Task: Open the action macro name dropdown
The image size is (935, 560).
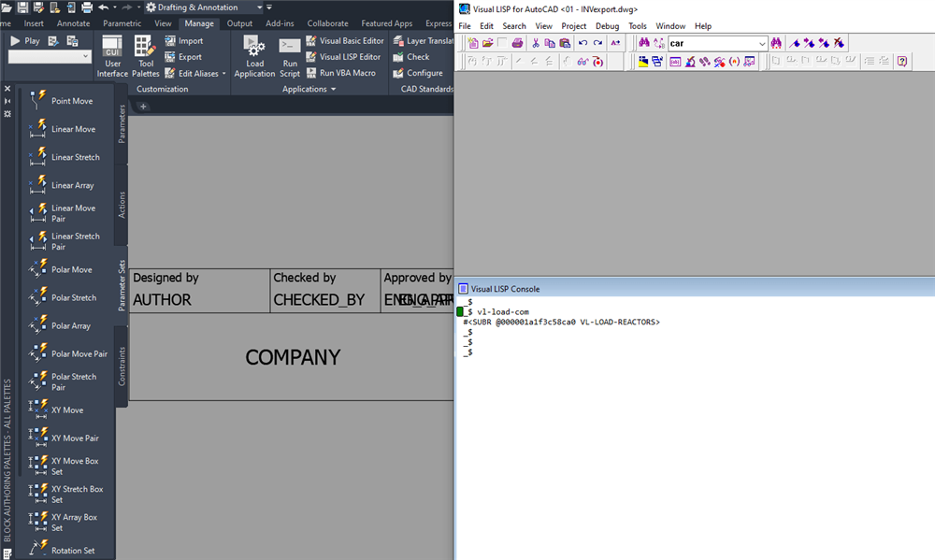Action: [85, 56]
